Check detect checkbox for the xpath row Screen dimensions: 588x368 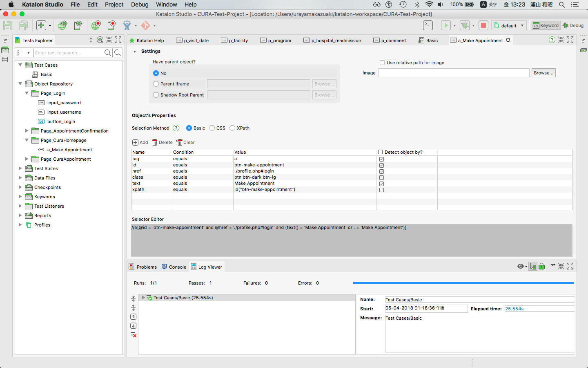click(382, 190)
